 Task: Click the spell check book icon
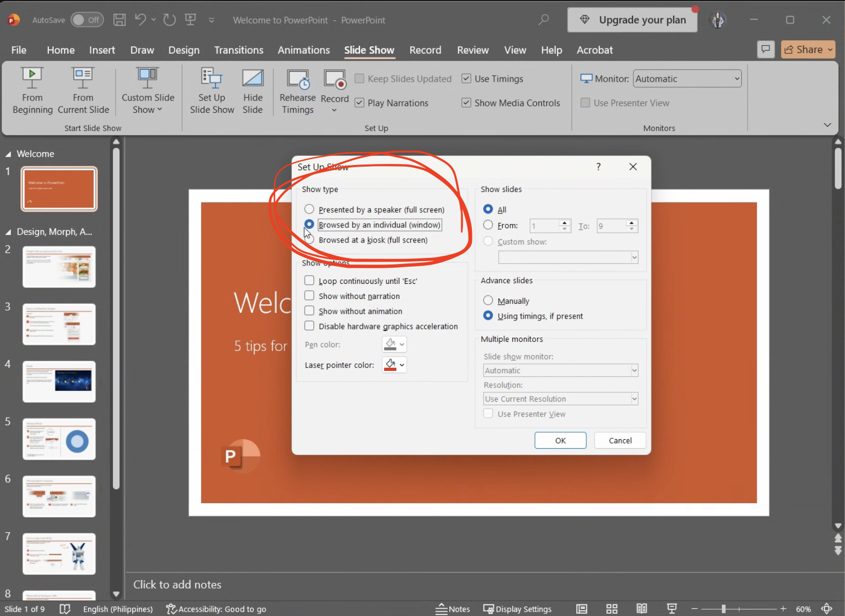65,609
